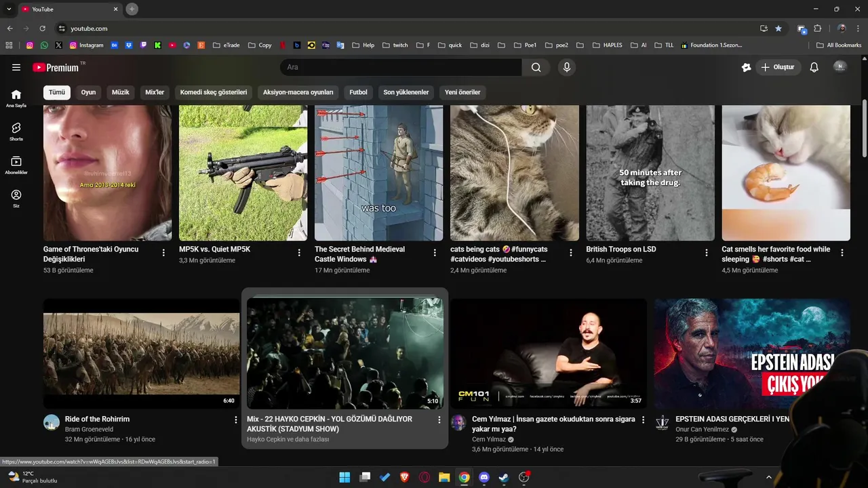Click the Ara search field

click(401, 67)
